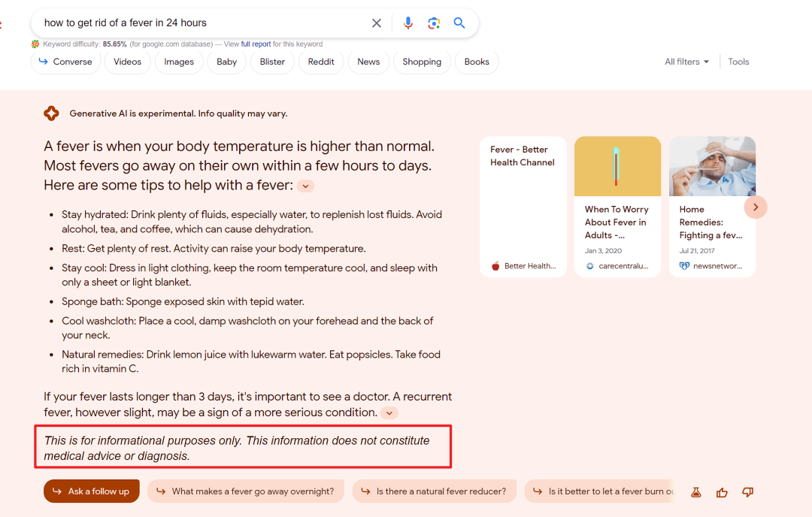Click the 'Jul 21, 2017' date text
Screen dimensions: 812x517
pos(697,250)
